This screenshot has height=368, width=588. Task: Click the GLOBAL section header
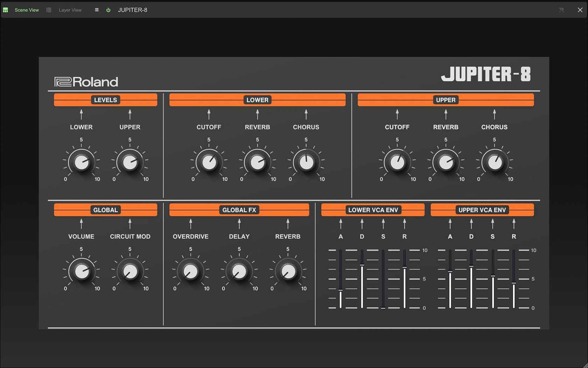pyautogui.click(x=105, y=210)
